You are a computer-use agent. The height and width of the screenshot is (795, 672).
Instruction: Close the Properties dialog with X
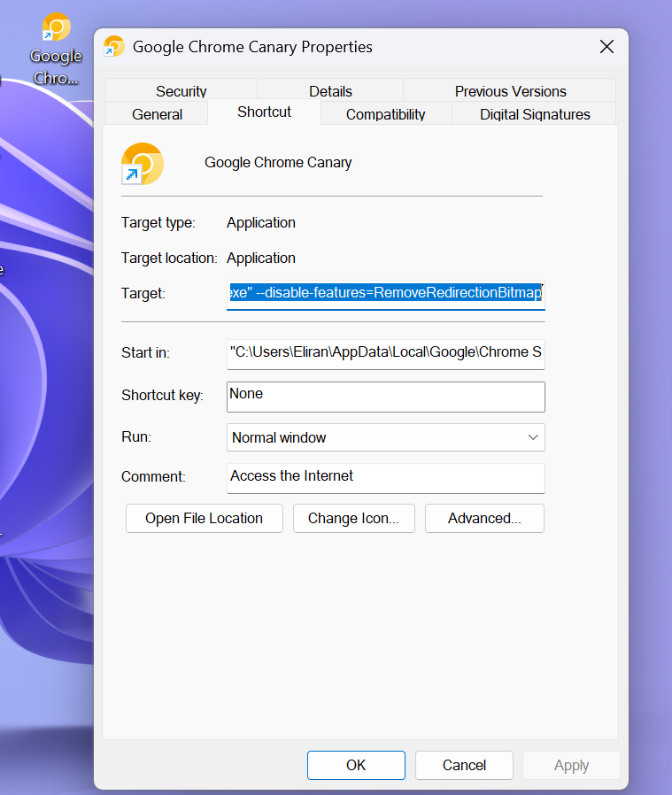point(606,47)
